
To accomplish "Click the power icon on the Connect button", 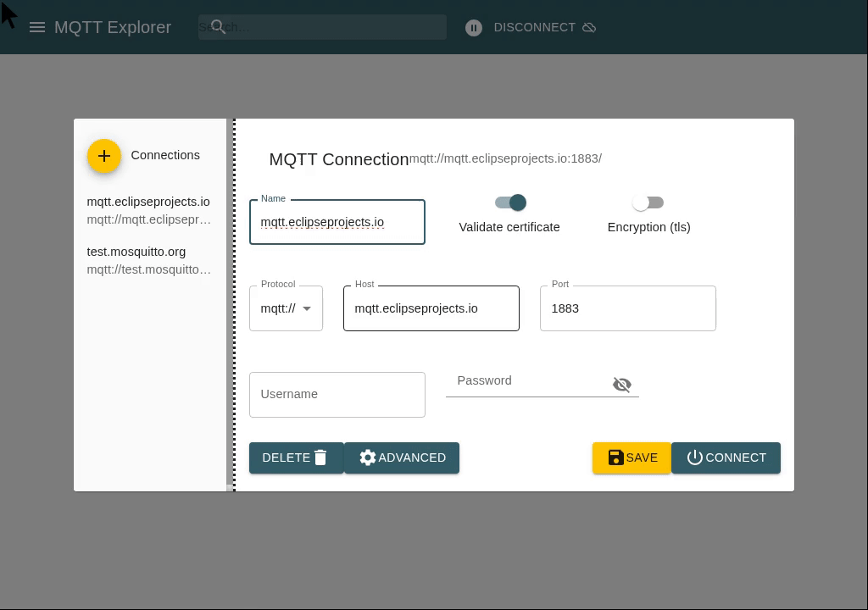I will click(x=695, y=457).
